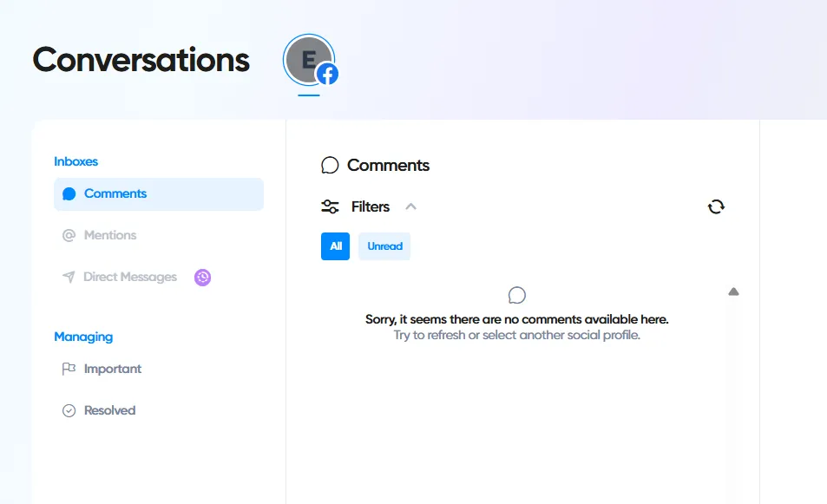The image size is (827, 504).
Task: Click the @ icon next to Mentions
Action: (x=69, y=236)
